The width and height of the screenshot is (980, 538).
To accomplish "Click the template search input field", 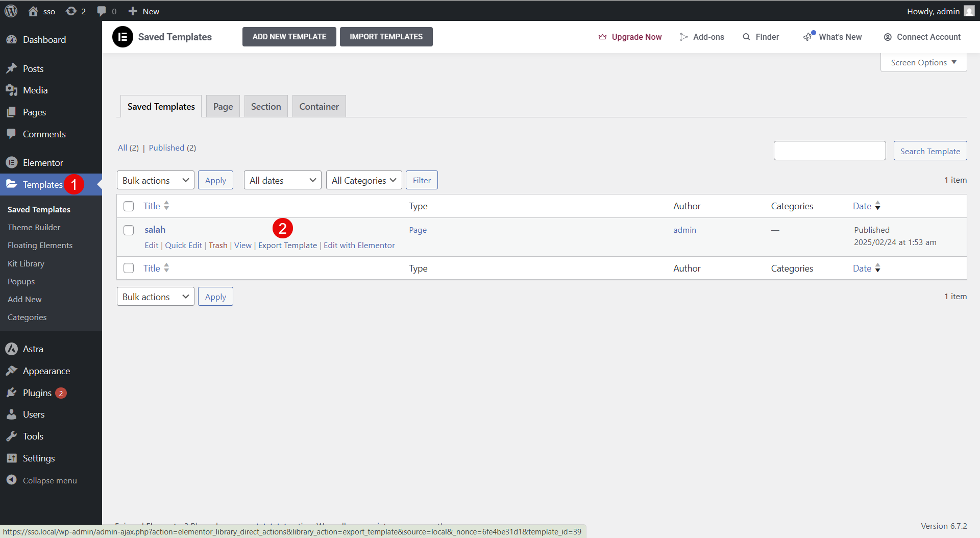I will 829,151.
